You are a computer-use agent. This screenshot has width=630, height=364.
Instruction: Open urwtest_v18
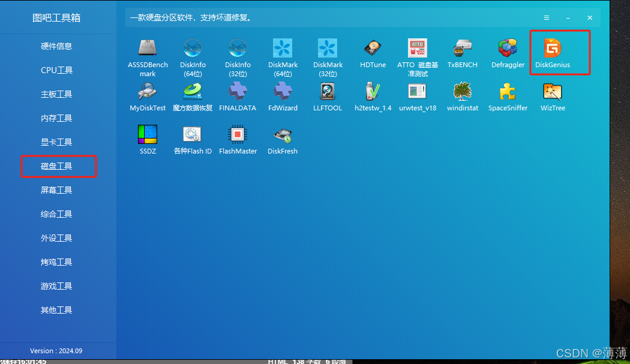tap(418, 97)
